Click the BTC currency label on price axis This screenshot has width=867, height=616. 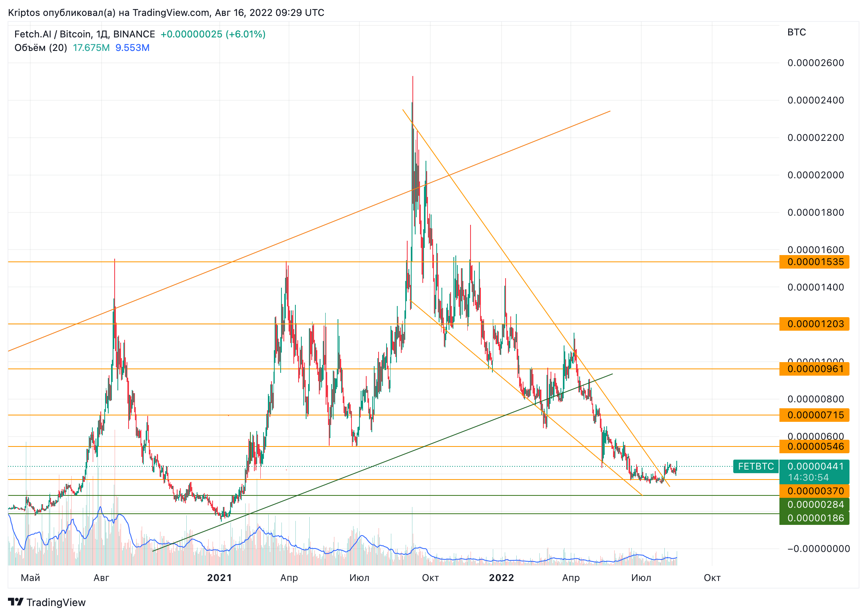tap(797, 32)
